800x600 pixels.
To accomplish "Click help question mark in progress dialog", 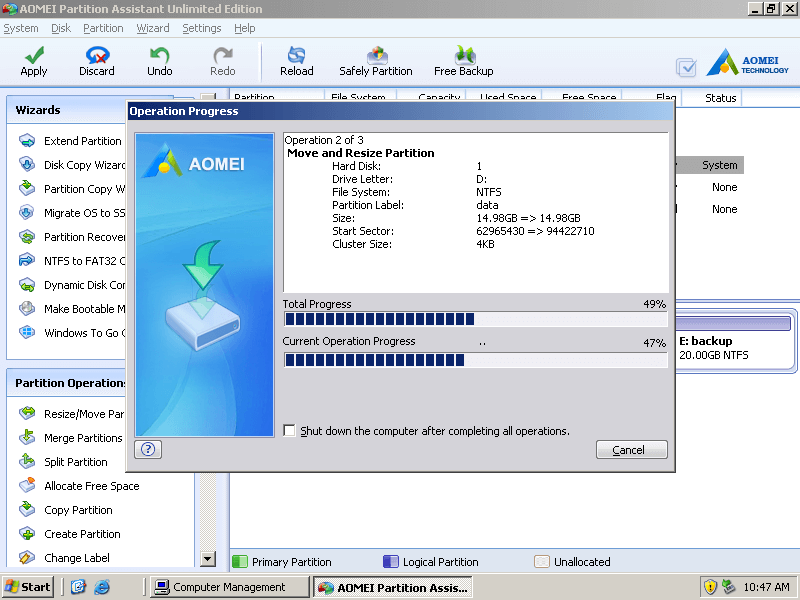I will 148,449.
